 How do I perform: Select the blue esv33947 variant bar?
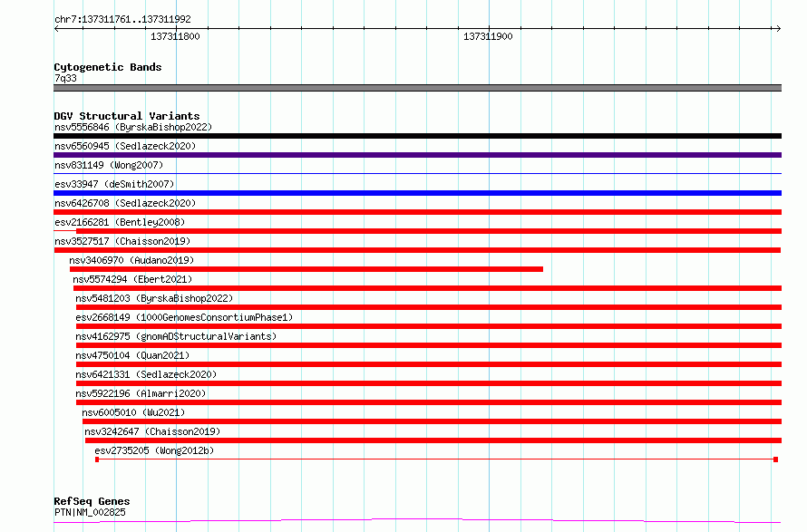click(x=417, y=193)
